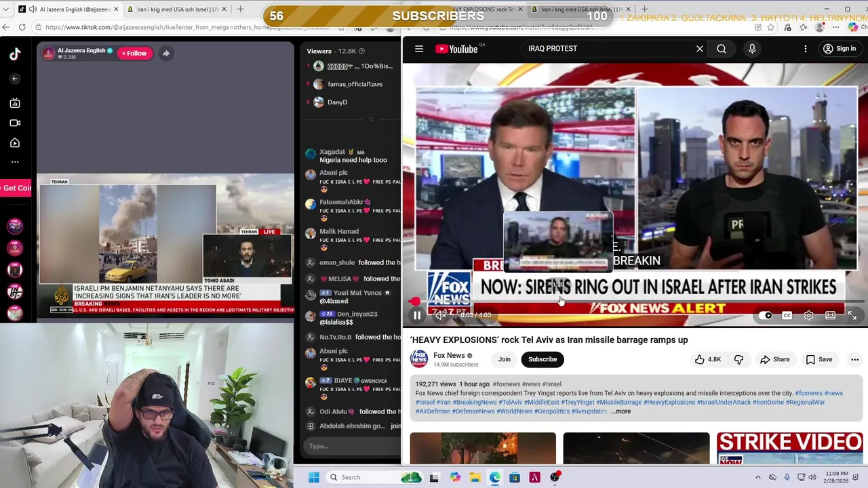Open the Viewers info question icon
The width and height of the screenshot is (868, 488).
click(x=361, y=51)
